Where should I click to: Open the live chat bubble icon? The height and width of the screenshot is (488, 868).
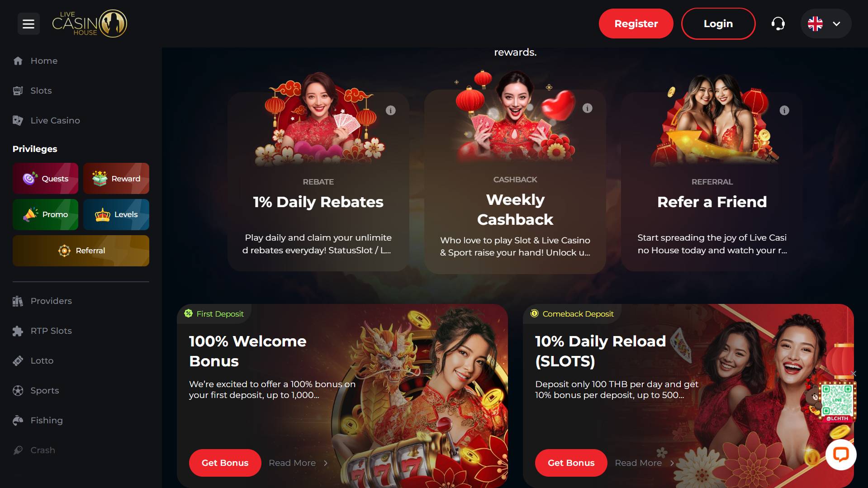click(841, 454)
